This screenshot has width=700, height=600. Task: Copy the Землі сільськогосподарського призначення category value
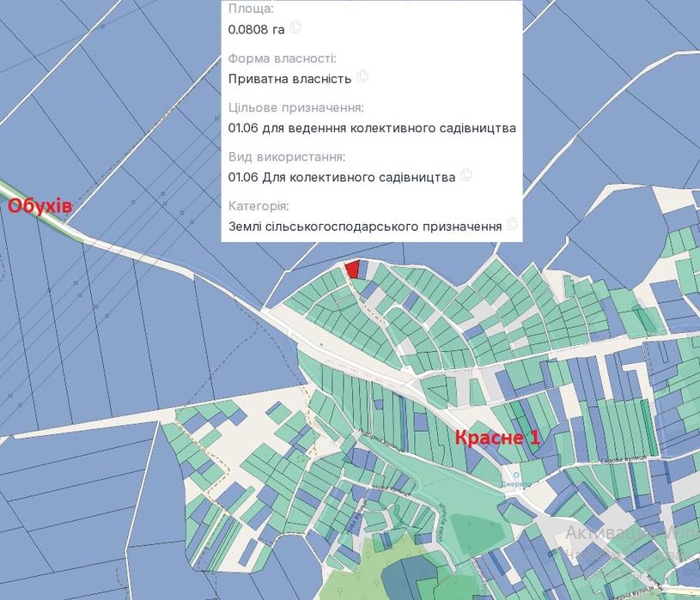512,223
